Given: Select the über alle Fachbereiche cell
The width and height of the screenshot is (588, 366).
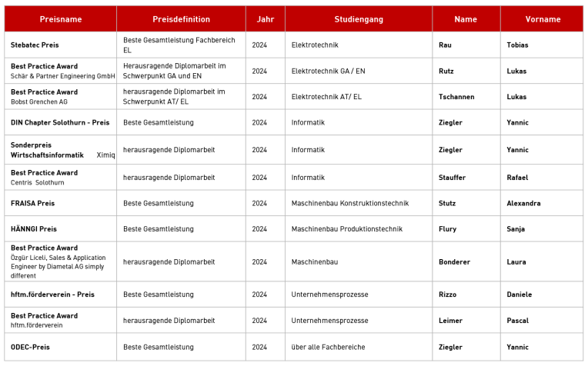Looking at the screenshot, I should 359,348.
